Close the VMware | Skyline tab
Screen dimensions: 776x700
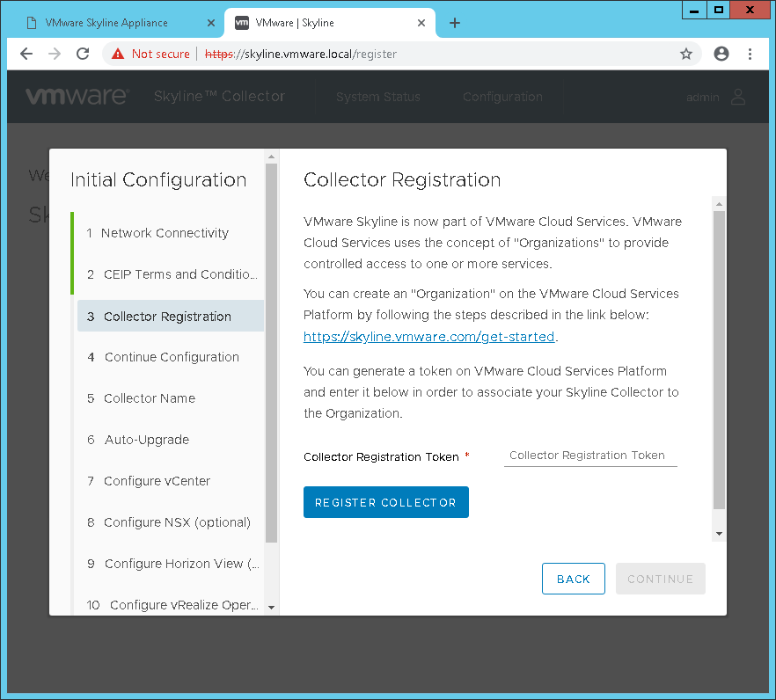pyautogui.click(x=421, y=23)
